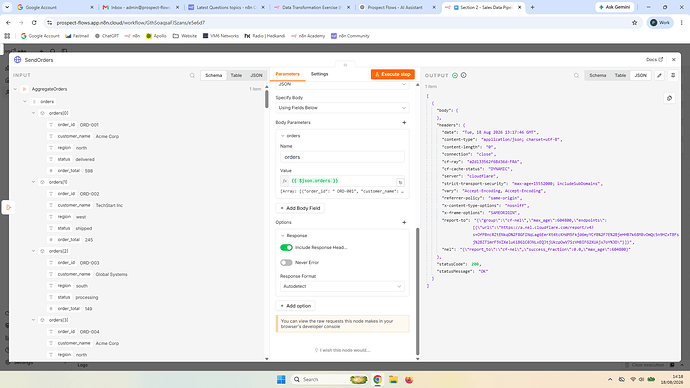Screen dimensions: 690x388
Task: Collapse the orders body parameter
Action: pyautogui.click(x=283, y=135)
